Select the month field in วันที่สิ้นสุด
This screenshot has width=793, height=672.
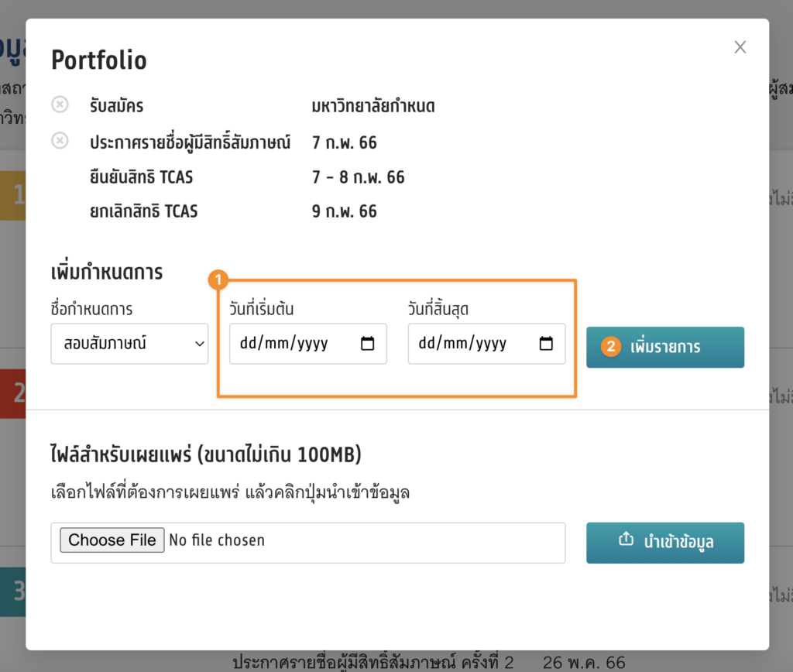coord(454,344)
